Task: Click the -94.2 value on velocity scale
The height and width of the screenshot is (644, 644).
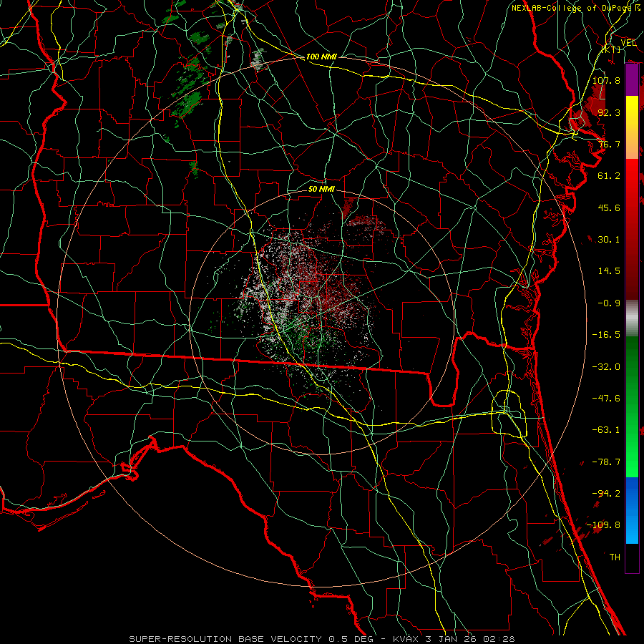Action: point(606,494)
